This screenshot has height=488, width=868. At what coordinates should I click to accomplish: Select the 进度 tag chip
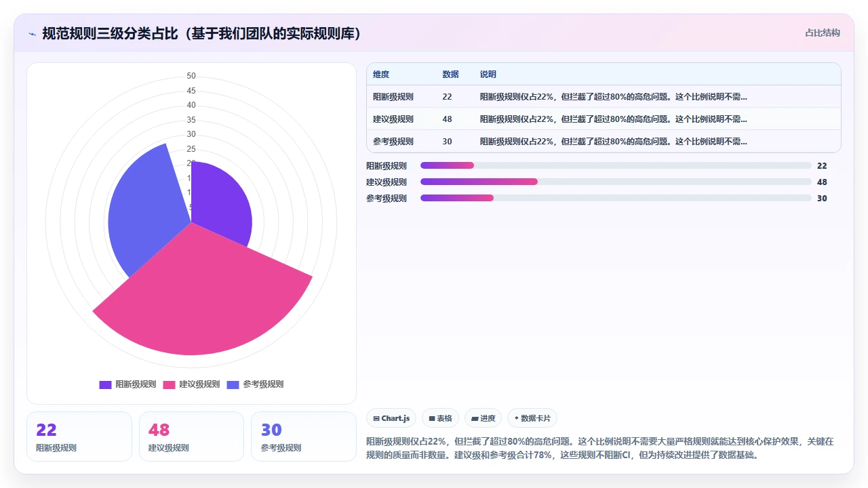click(x=483, y=418)
